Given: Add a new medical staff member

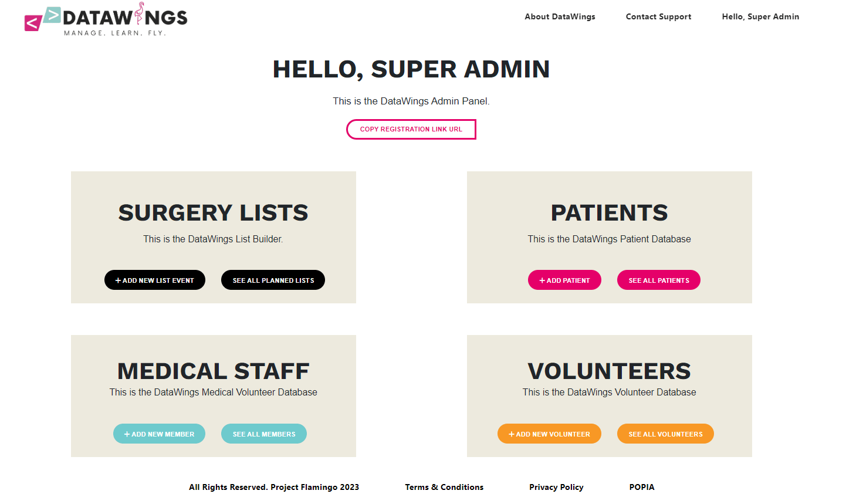Looking at the screenshot, I should pyautogui.click(x=159, y=434).
